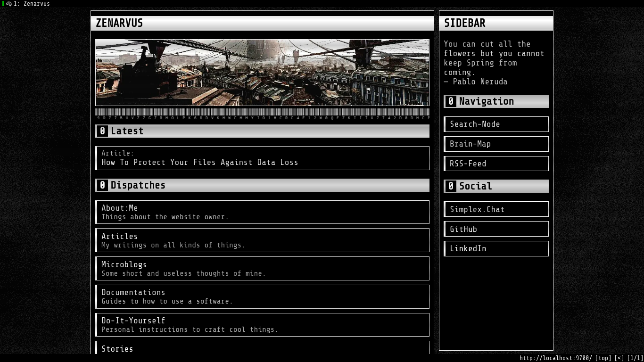Screen dimensions: 644x362
Task: Open the Articles dispatch entry
Action: (262, 240)
